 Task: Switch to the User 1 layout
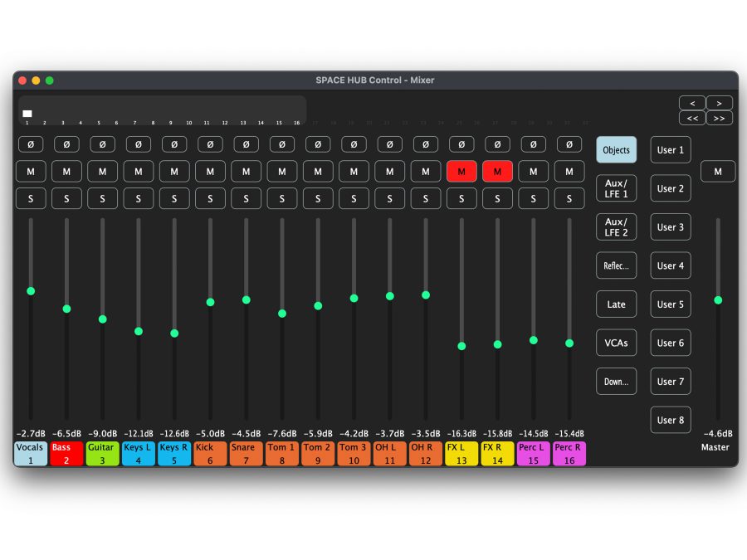click(x=670, y=150)
